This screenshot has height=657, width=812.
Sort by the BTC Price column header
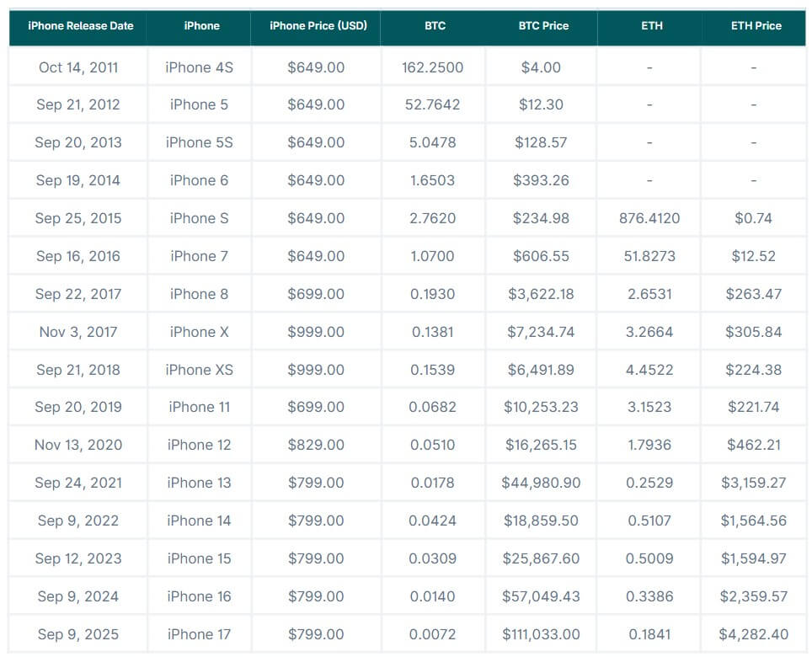tap(542, 26)
